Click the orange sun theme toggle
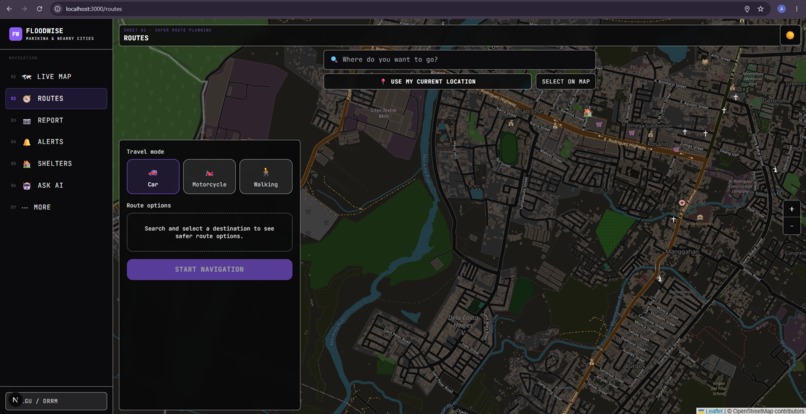 (x=790, y=35)
